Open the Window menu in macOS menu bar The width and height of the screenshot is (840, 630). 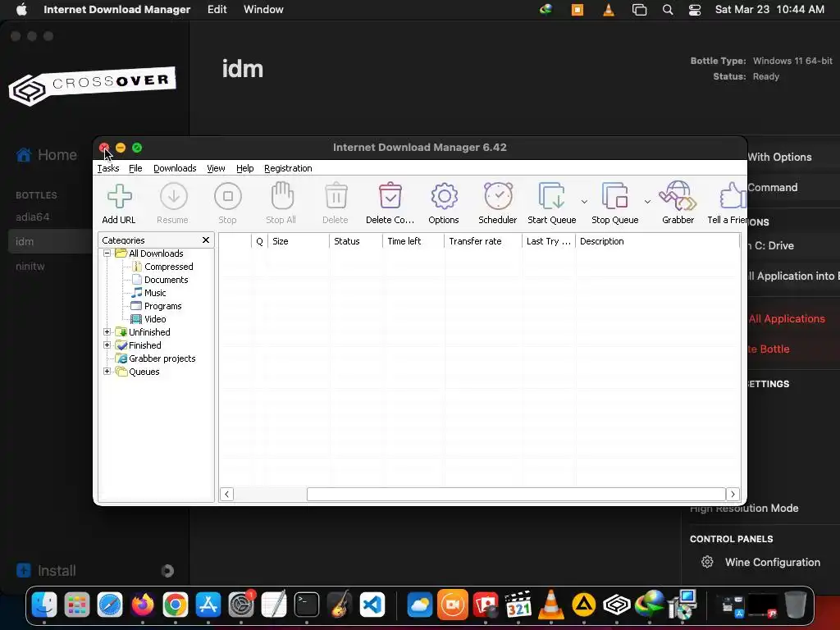coord(263,10)
